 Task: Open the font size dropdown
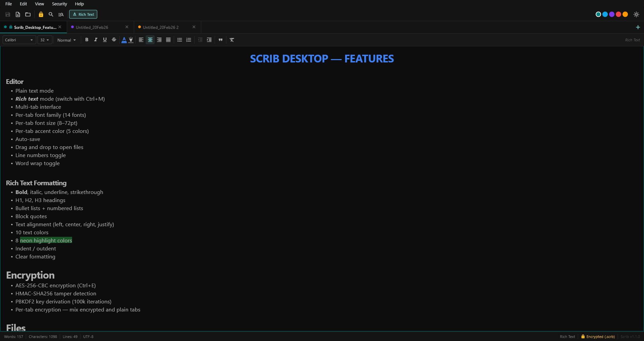(44, 40)
